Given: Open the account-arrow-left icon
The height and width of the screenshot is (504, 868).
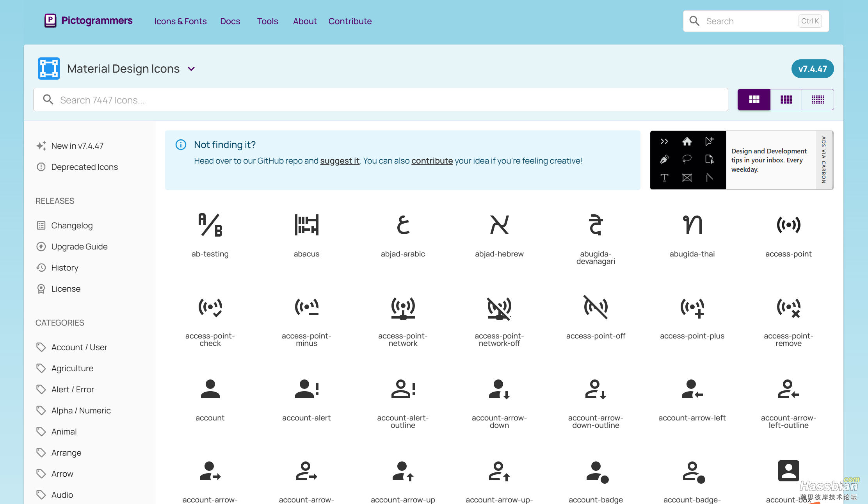Looking at the screenshot, I should pos(692,389).
